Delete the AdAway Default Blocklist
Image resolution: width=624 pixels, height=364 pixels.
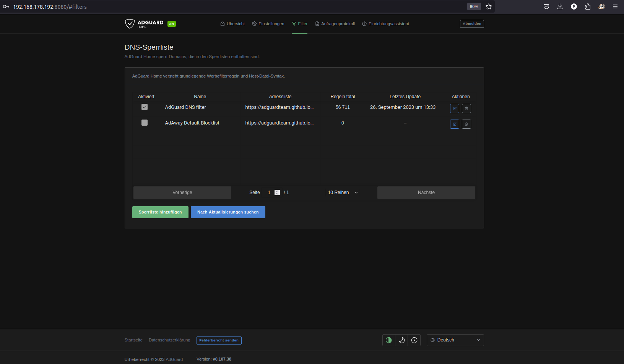(x=466, y=124)
